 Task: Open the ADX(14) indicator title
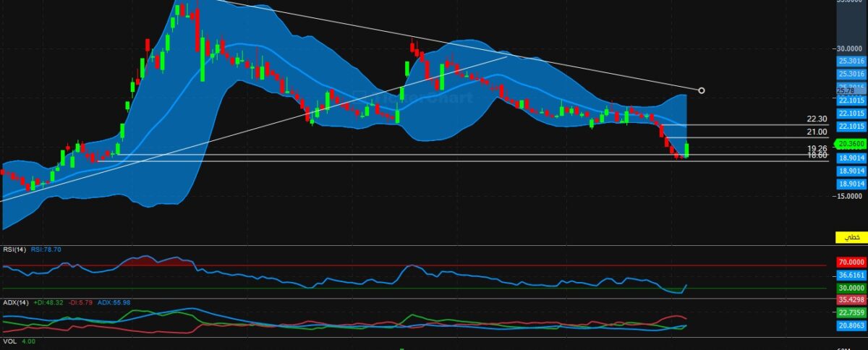[14, 302]
